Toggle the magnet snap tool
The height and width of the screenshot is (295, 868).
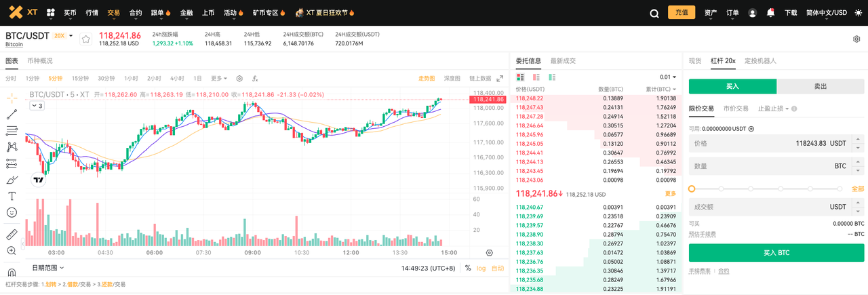(12, 271)
